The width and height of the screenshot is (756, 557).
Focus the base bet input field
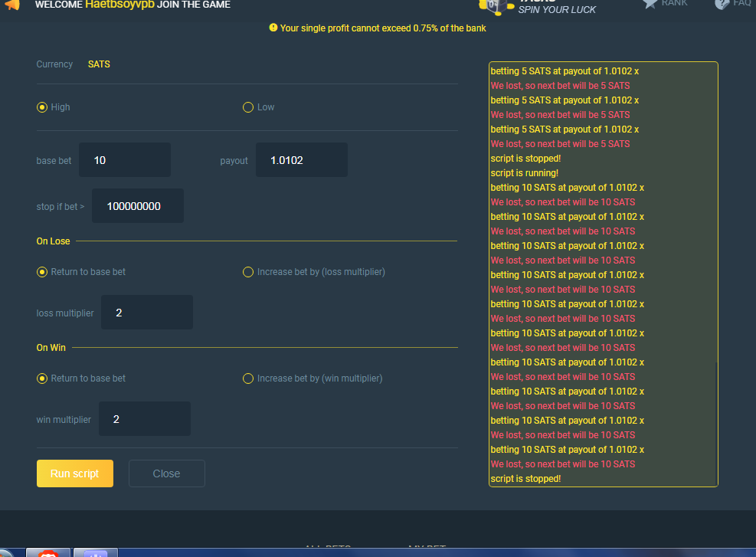click(124, 160)
